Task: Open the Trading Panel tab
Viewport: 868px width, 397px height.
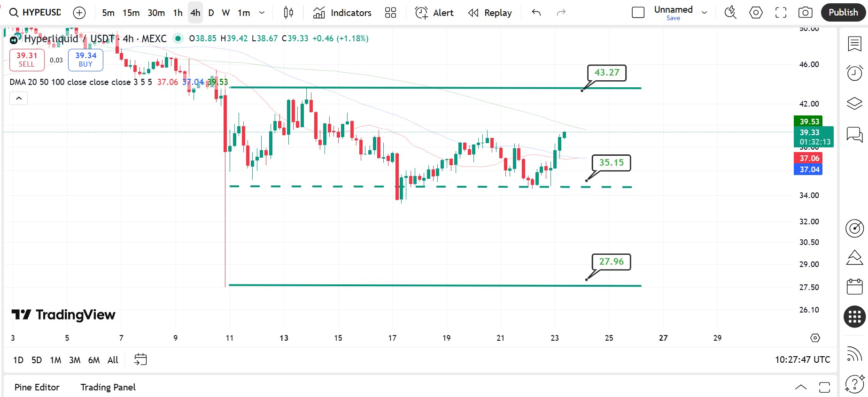Action: pos(108,387)
